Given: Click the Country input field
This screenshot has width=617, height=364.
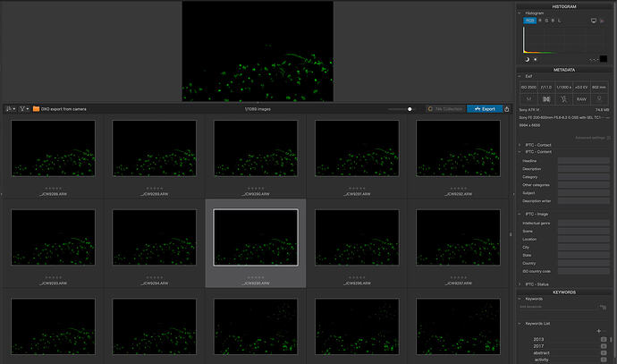Looking at the screenshot, I should [584, 263].
